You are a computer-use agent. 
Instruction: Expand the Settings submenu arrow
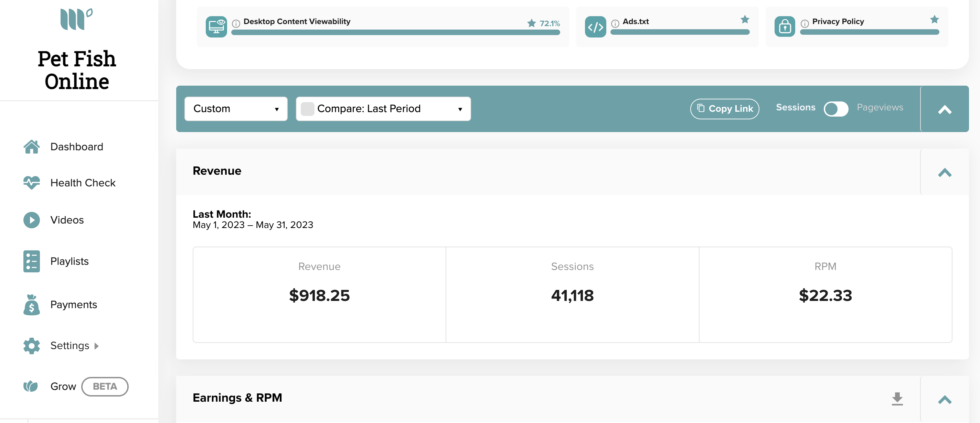click(97, 346)
